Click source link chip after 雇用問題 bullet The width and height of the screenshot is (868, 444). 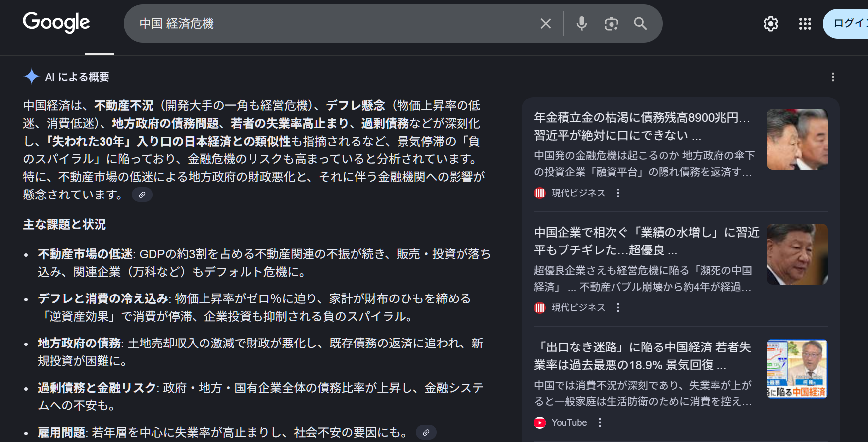426,433
